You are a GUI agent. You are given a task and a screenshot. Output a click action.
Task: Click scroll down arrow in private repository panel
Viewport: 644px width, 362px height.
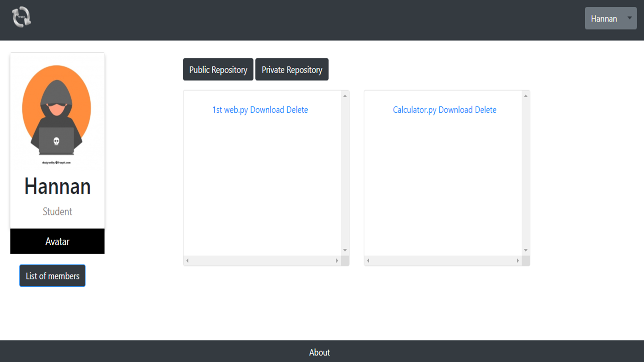pyautogui.click(x=526, y=250)
